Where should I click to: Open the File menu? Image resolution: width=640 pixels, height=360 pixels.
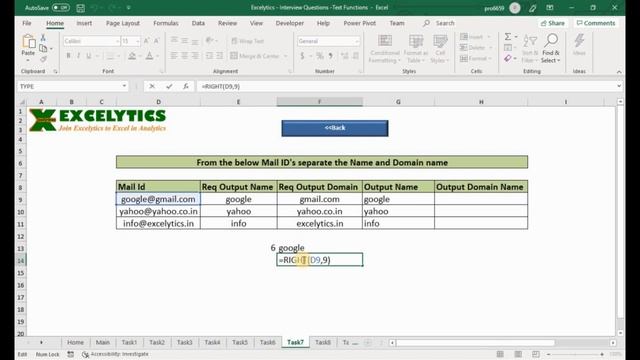27,23
